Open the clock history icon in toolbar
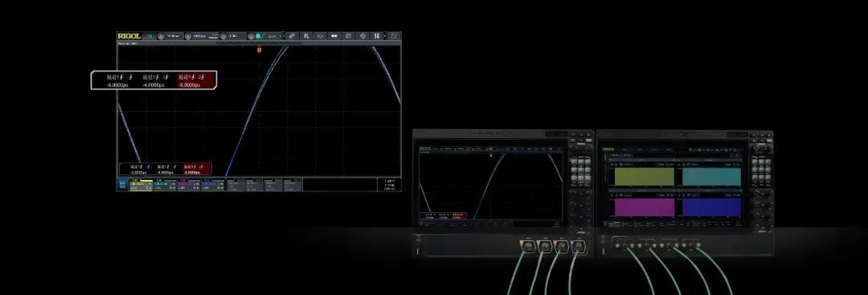The width and height of the screenshot is (868, 295). coord(362,36)
